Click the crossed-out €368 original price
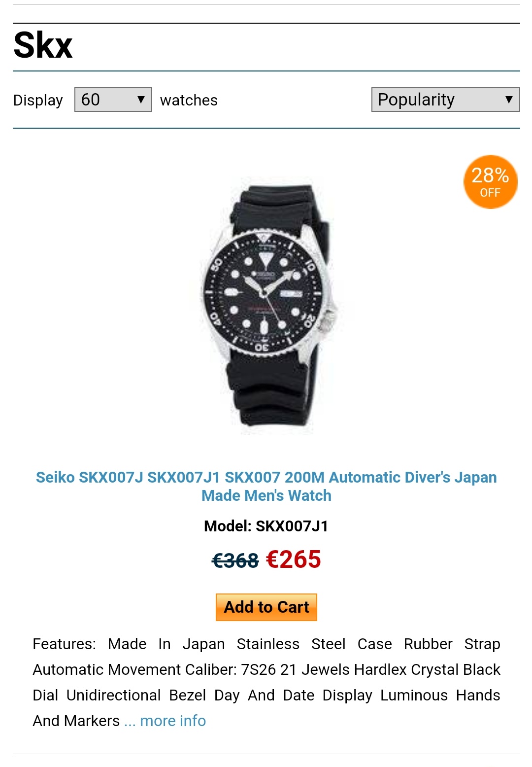532x767 pixels. (x=235, y=560)
